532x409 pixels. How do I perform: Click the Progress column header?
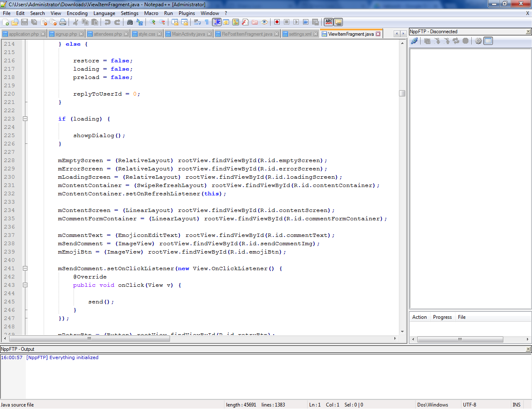tap(442, 317)
